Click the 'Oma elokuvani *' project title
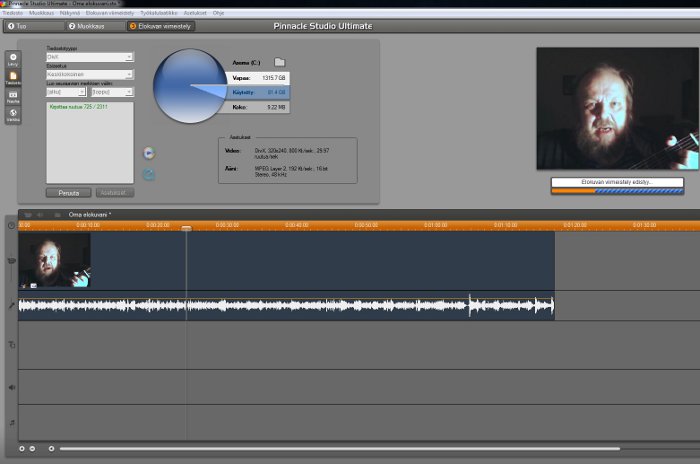Screen dimensions: 700x464 90,215
